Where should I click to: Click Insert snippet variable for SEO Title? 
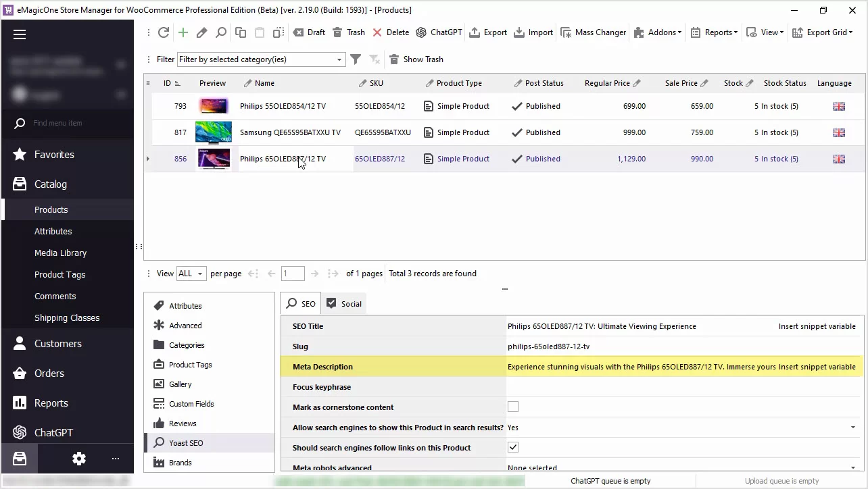pyautogui.click(x=817, y=326)
